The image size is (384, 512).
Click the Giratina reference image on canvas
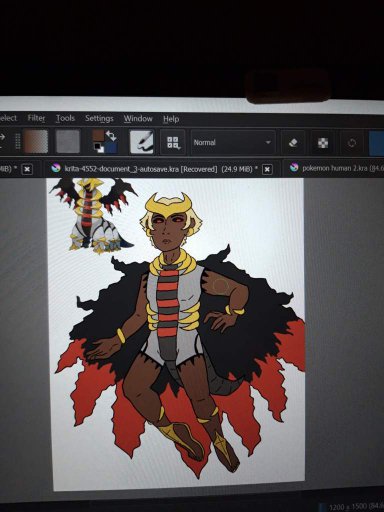(92, 215)
